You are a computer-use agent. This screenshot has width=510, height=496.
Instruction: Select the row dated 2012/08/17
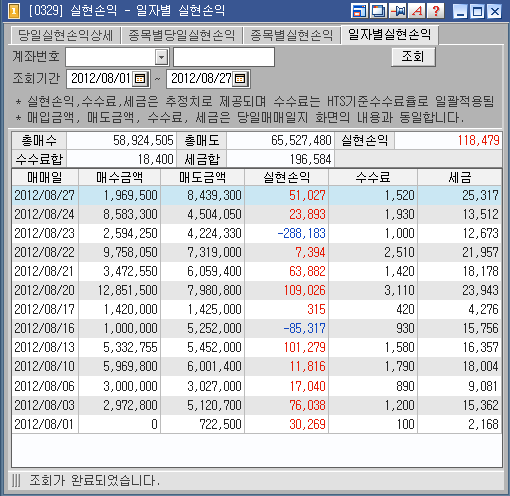coord(257,309)
